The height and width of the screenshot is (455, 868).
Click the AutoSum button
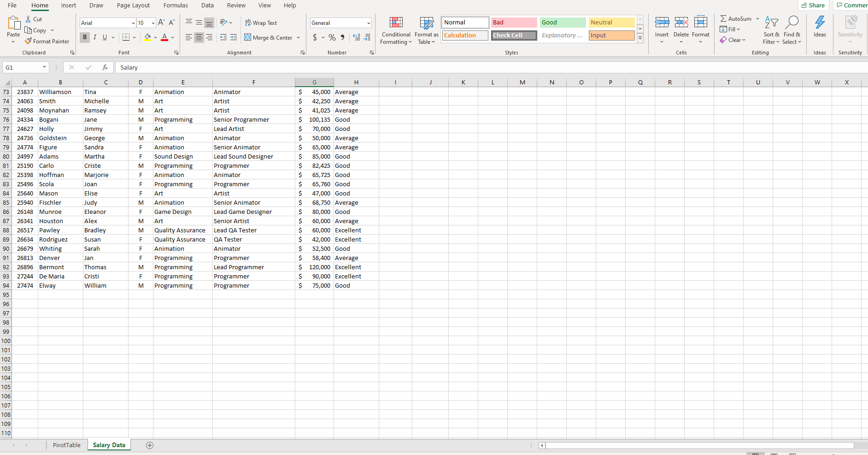(x=736, y=18)
